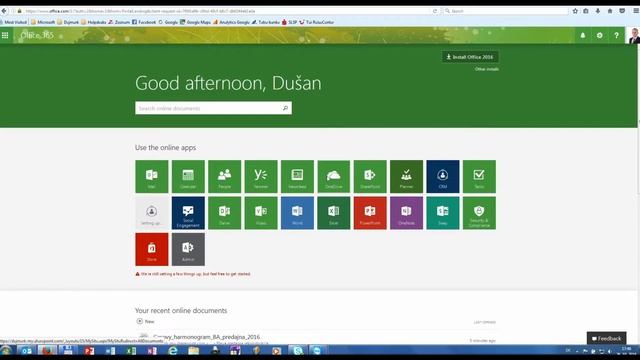Open the Mail app tile
This screenshot has width=640, height=360.
pyautogui.click(x=151, y=176)
